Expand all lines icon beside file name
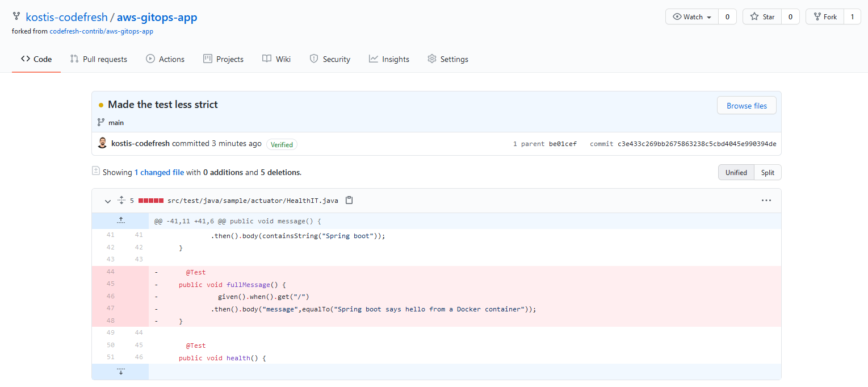The width and height of the screenshot is (868, 387). click(121, 200)
